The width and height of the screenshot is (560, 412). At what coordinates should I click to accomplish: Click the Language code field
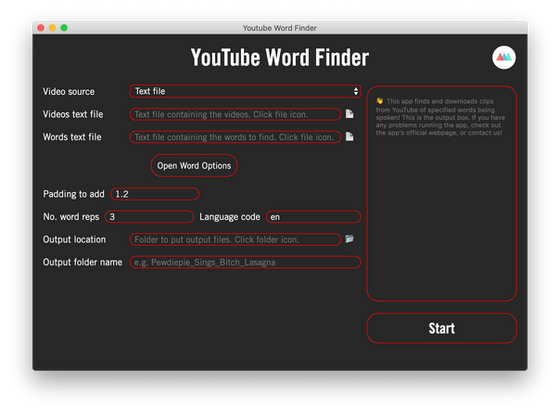pyautogui.click(x=314, y=217)
